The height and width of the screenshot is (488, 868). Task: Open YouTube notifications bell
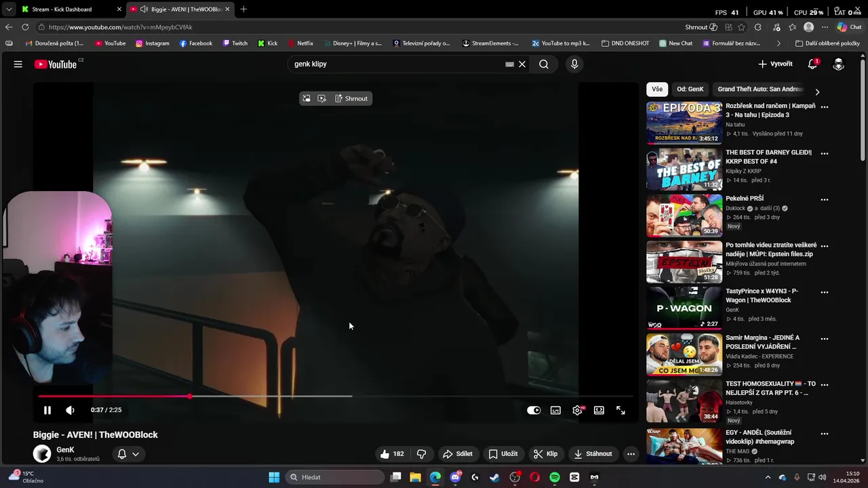812,64
